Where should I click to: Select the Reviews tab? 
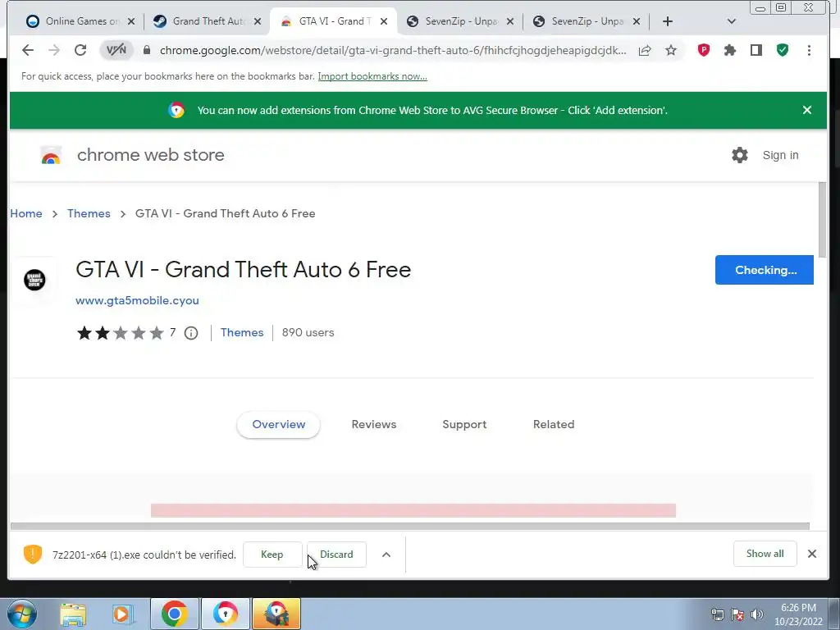tap(374, 424)
